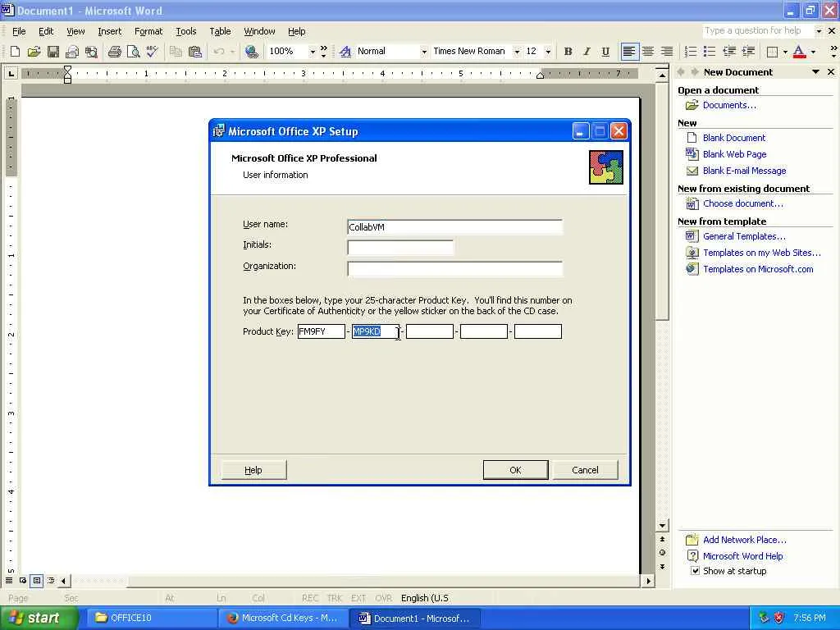The image size is (840, 630).
Task: Click the General Templates link
Action: 744,236
